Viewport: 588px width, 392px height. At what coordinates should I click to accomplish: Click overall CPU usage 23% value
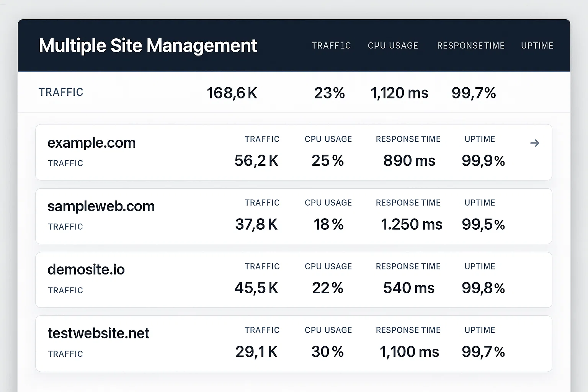tap(329, 93)
